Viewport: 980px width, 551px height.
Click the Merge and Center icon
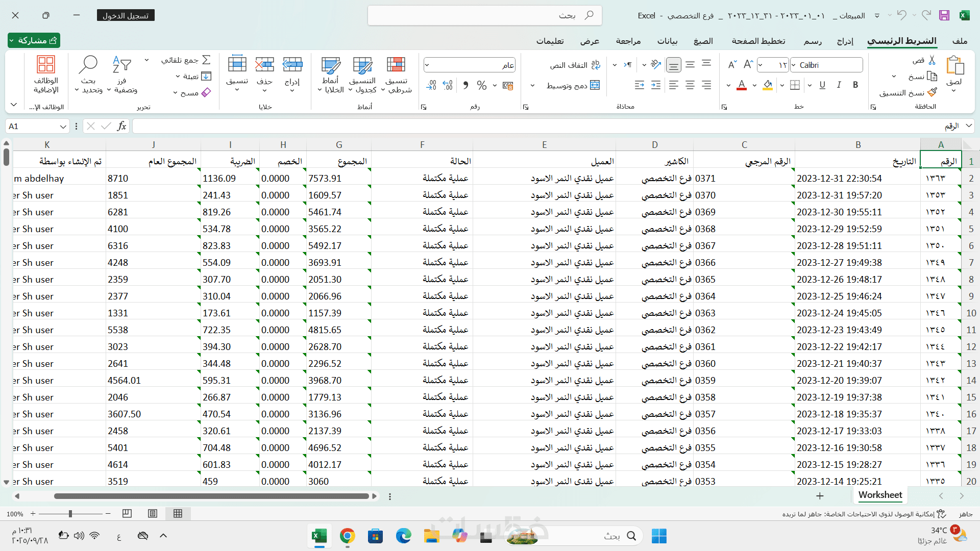click(595, 85)
